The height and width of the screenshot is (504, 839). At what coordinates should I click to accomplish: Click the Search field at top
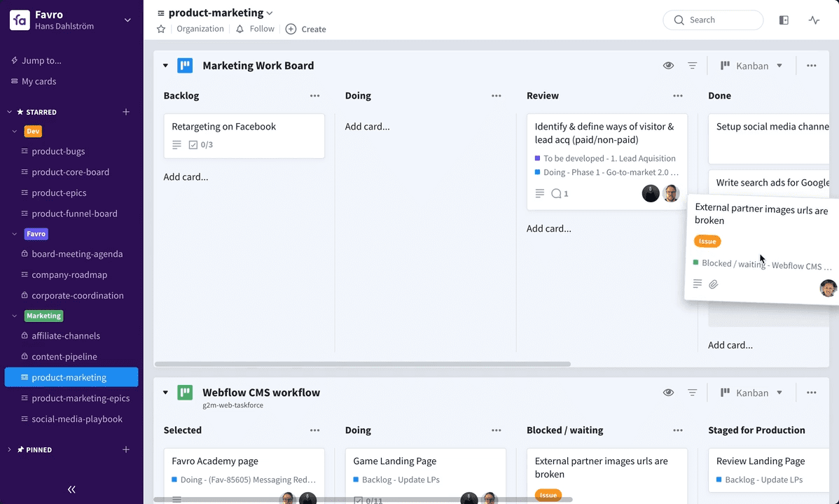[713, 20]
